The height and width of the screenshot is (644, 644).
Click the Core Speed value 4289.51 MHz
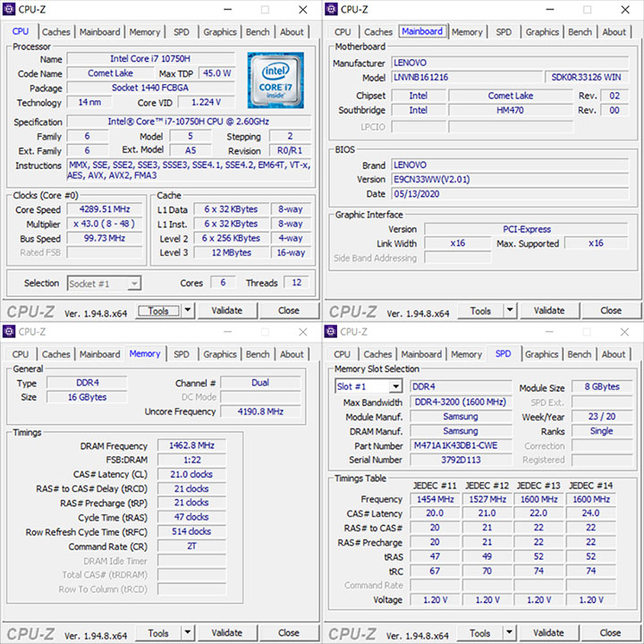[x=105, y=209]
